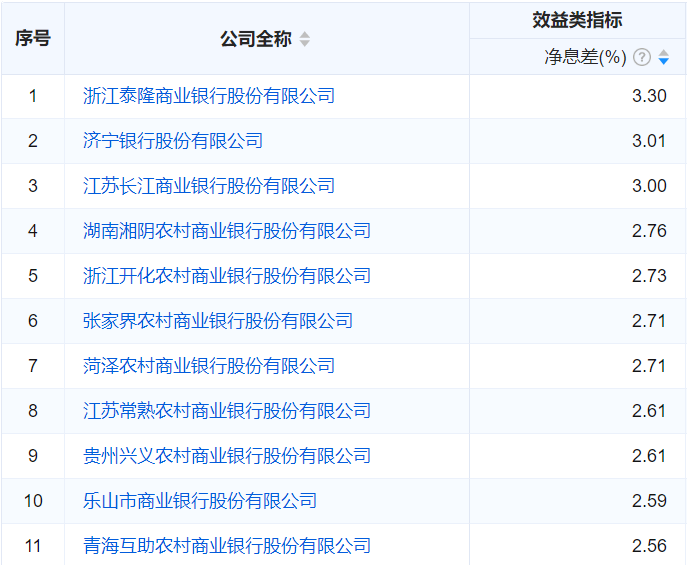This screenshot has width=687, height=565.
Task: Click the 净息差 help question-mark icon
Action: 642,57
